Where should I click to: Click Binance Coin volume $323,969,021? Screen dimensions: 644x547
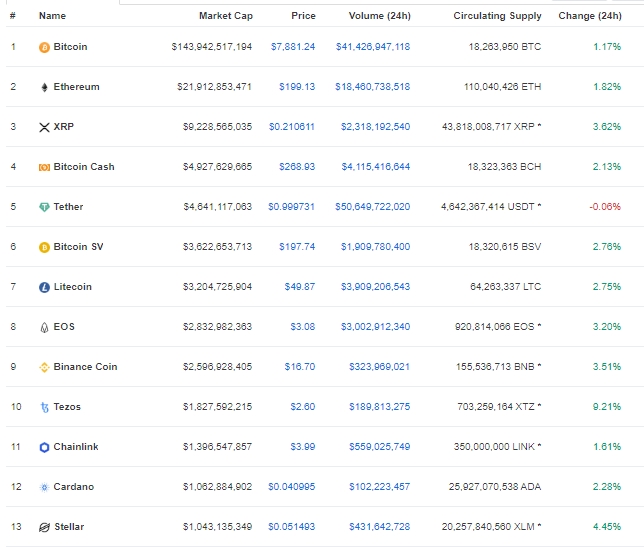coord(380,367)
